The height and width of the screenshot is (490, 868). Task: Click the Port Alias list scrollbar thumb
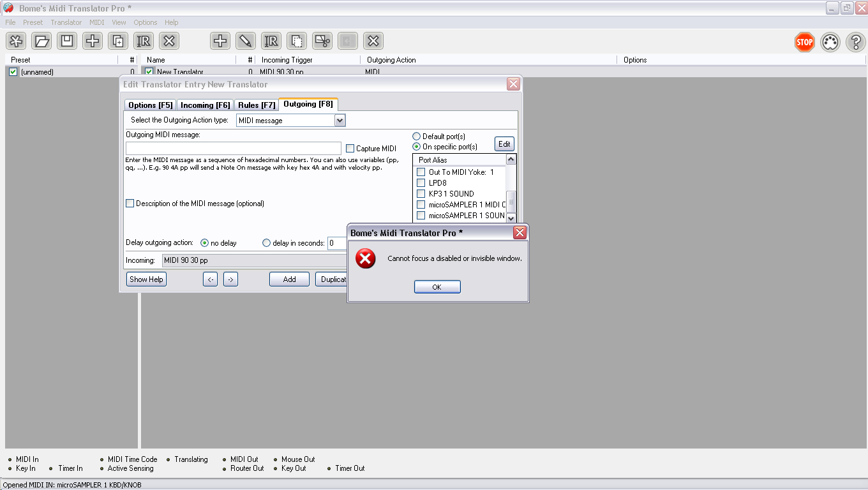coord(511,201)
